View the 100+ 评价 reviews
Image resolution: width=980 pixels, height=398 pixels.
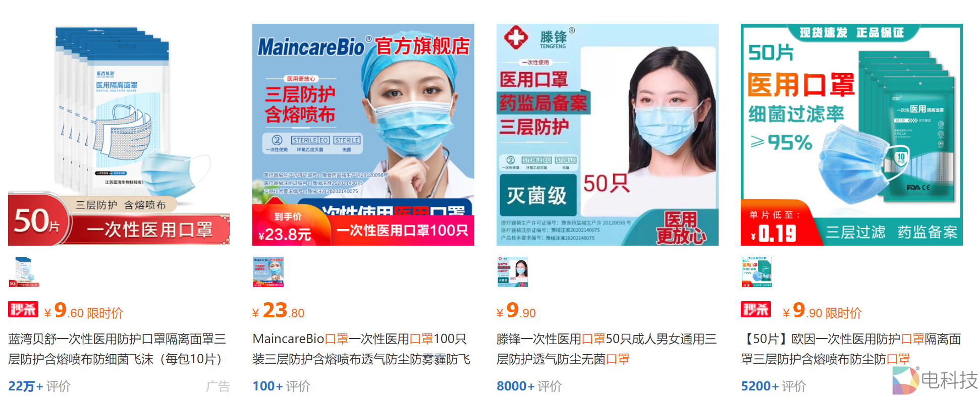281,386
